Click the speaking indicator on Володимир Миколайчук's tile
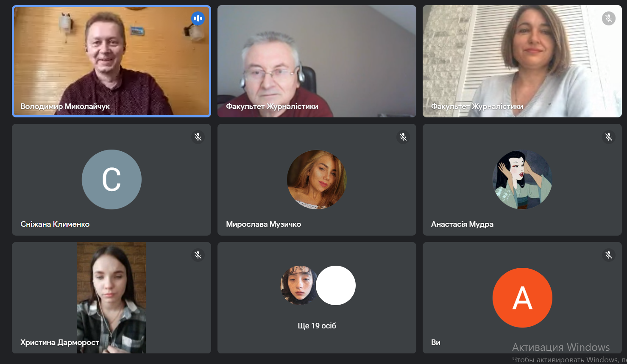This screenshot has width=627, height=364. coord(198,19)
